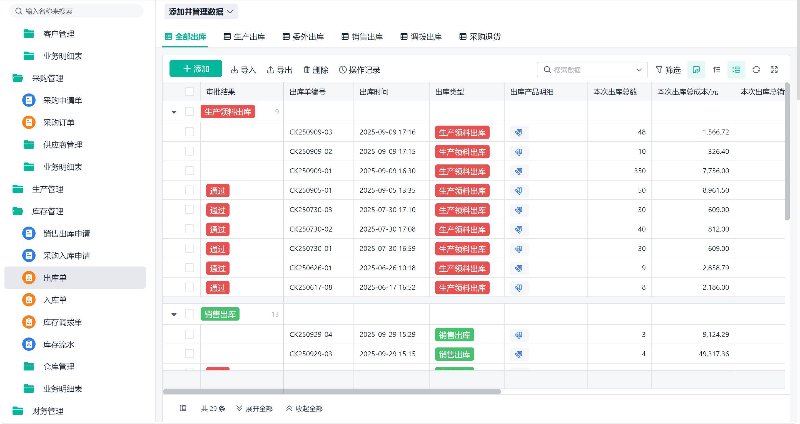This screenshot has width=800, height=424.
Task: Switch to the 生产出库 tab
Action: pos(244,37)
